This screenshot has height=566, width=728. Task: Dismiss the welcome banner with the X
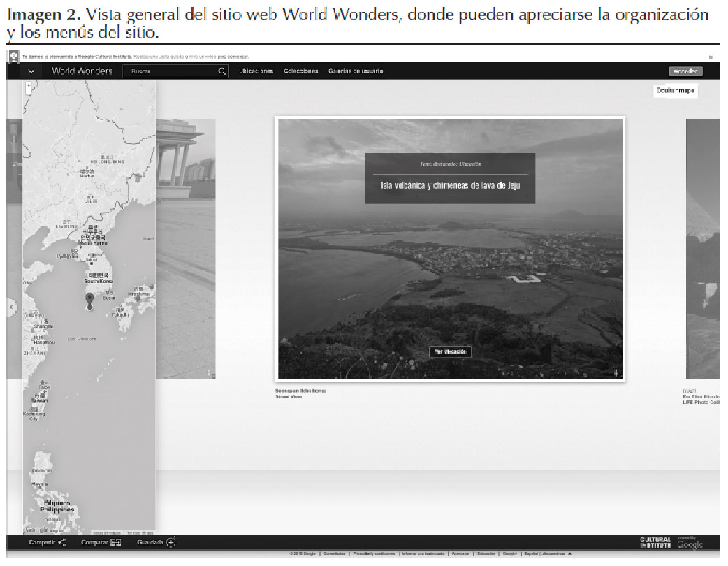(x=711, y=57)
